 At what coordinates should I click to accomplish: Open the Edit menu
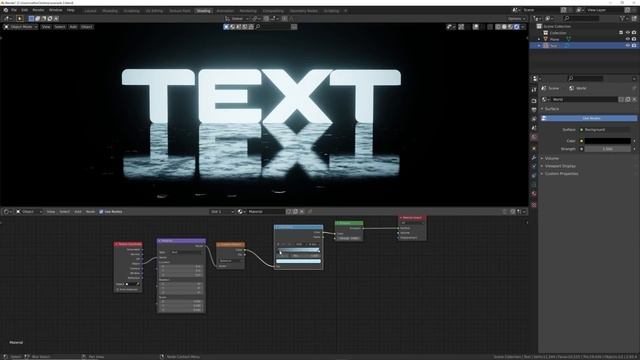[x=24, y=10]
